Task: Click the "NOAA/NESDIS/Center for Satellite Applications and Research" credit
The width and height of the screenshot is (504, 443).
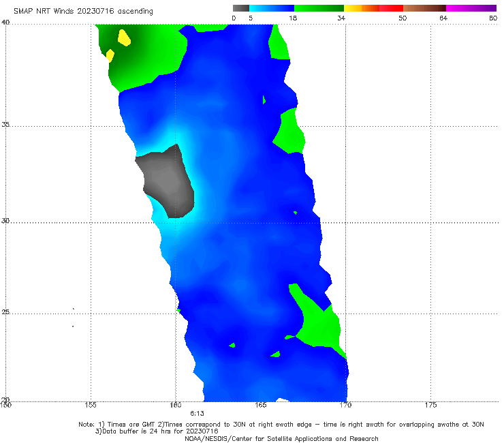Action: (281, 438)
